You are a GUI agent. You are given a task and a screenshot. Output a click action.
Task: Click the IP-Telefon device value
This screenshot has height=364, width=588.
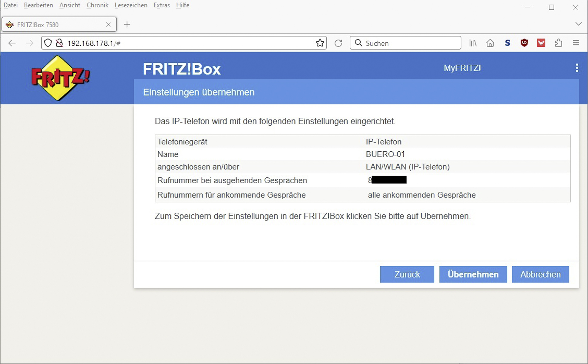(x=383, y=142)
